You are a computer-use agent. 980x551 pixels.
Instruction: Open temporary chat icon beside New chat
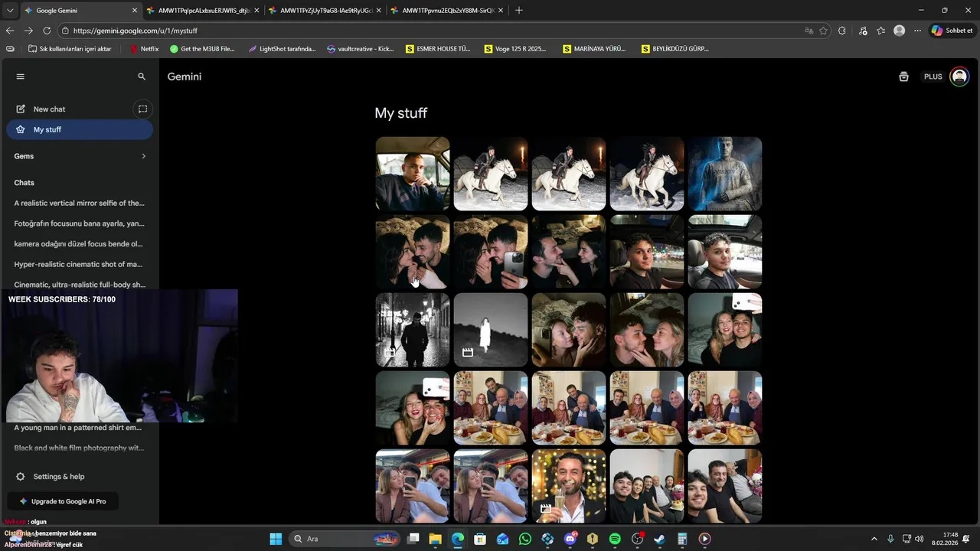(142, 109)
